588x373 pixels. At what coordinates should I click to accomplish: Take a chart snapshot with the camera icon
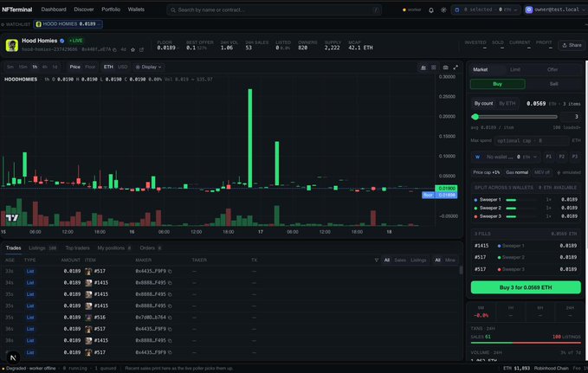click(445, 68)
